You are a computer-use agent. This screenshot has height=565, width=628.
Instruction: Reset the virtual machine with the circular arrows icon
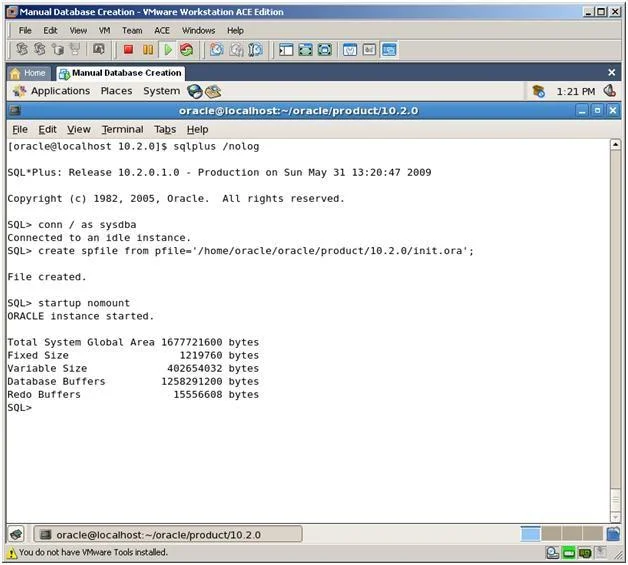coord(186,50)
